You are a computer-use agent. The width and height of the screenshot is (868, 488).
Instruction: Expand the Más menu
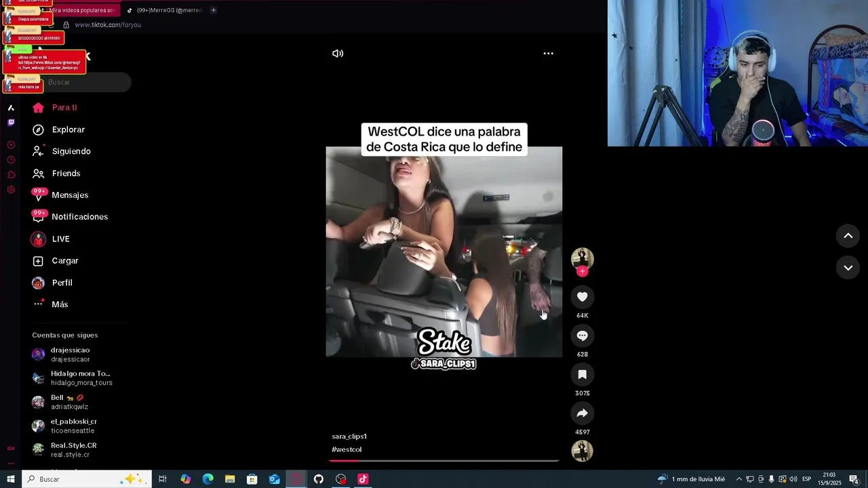point(50,304)
